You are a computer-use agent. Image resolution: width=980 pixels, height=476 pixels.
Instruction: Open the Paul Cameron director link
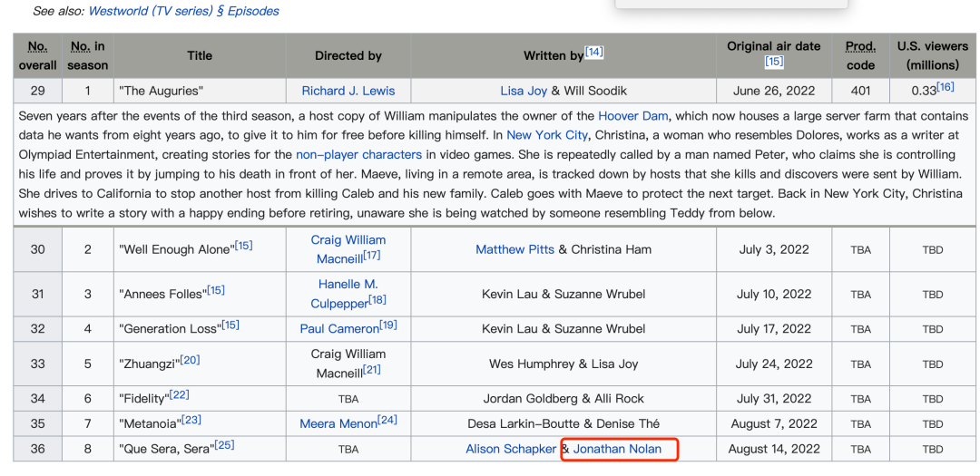[x=339, y=329]
